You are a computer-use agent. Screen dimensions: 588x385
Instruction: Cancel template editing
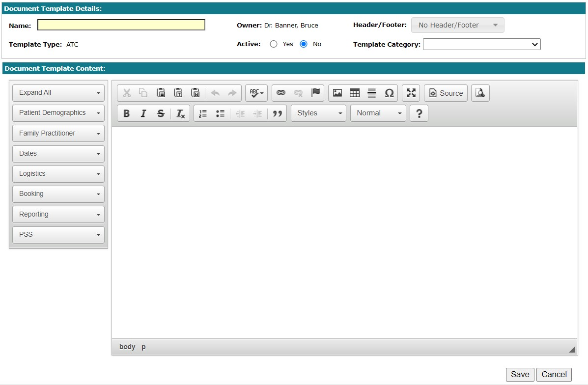[554, 375]
